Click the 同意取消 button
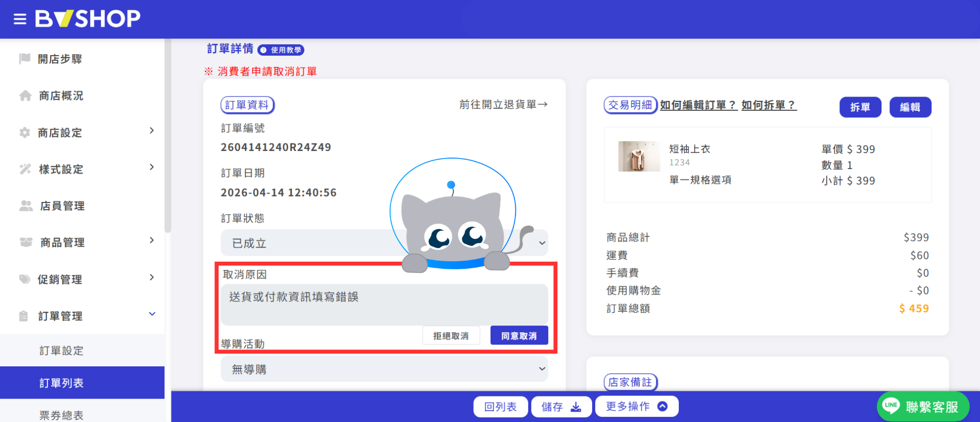The width and height of the screenshot is (980, 422). [x=519, y=336]
